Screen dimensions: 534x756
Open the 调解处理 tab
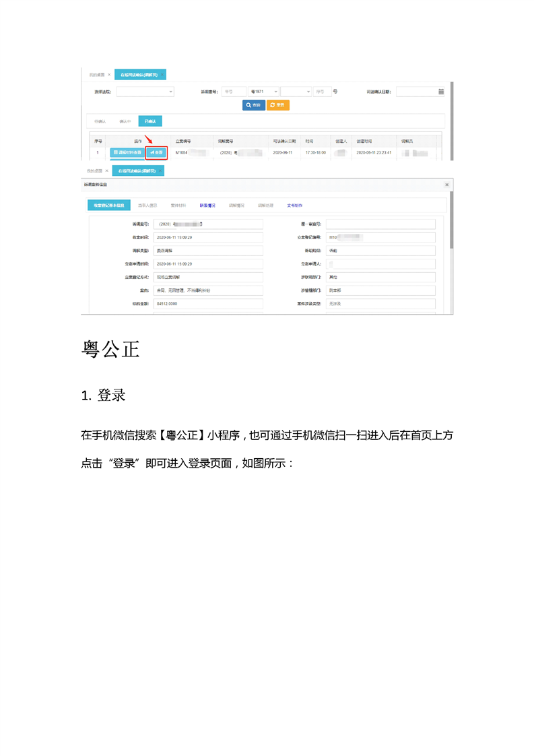[265, 206]
